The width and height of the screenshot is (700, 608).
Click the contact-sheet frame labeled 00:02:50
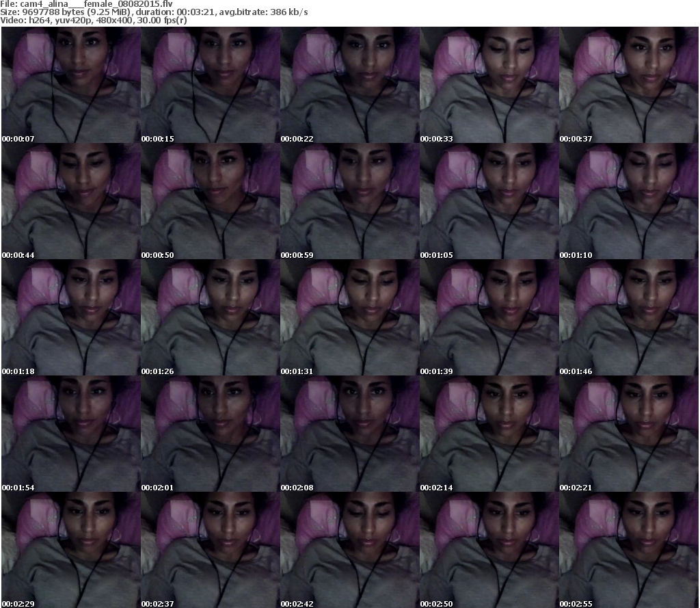tap(489, 550)
